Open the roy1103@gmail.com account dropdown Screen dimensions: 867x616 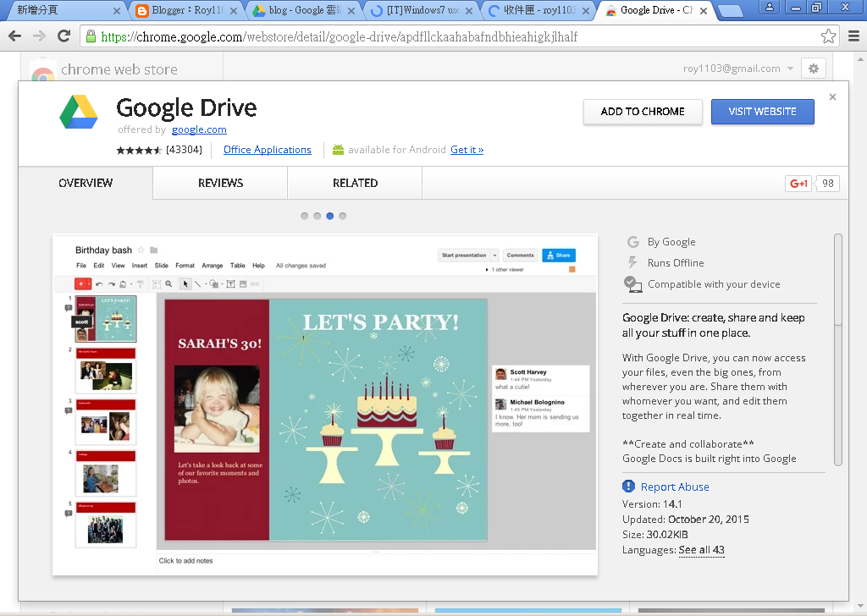[x=737, y=69]
